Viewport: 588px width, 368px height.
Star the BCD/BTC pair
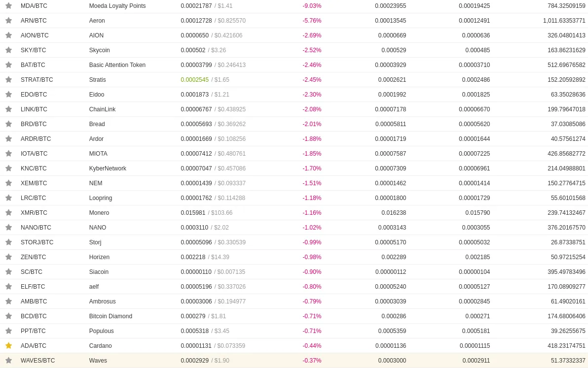tap(8, 316)
